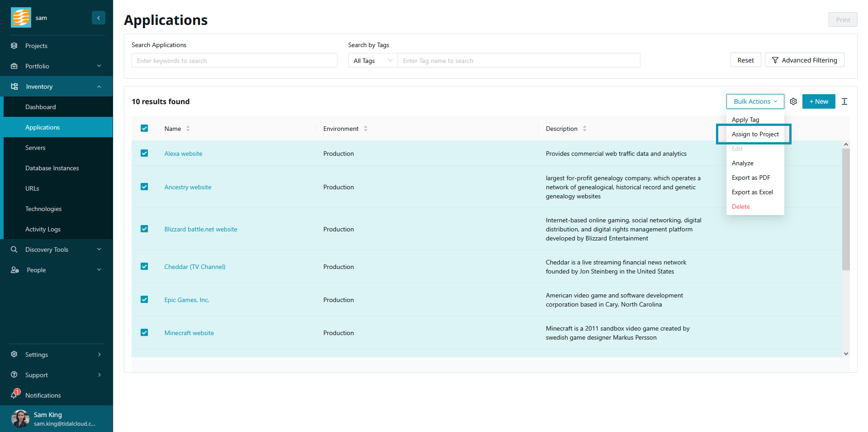Collapse the sidebar with the arrow button
Viewport: 868px width, 432px height.
(x=98, y=18)
